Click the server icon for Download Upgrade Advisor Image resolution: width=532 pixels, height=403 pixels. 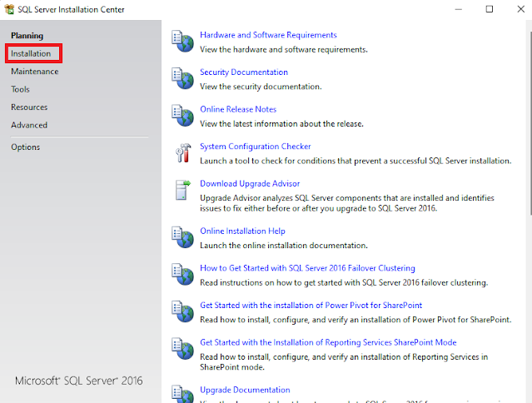pos(183,190)
